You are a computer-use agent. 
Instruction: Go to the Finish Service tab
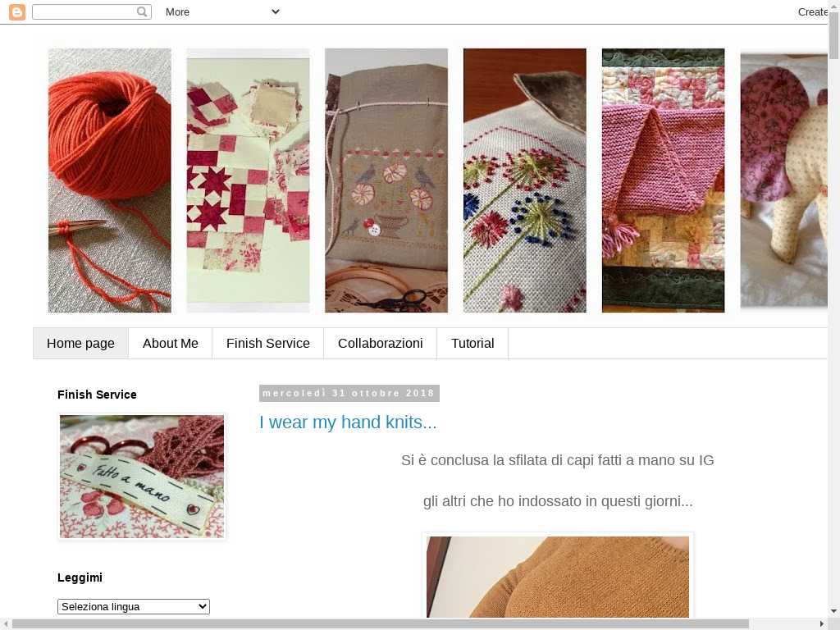(x=268, y=344)
